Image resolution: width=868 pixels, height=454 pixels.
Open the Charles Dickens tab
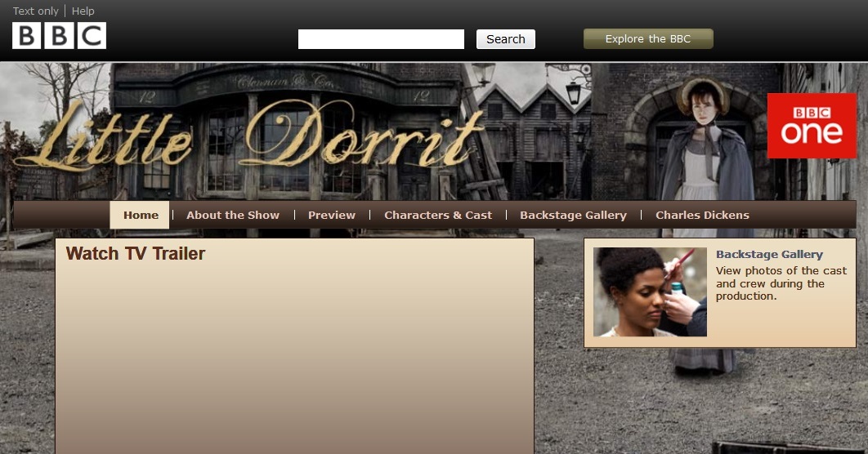702,215
